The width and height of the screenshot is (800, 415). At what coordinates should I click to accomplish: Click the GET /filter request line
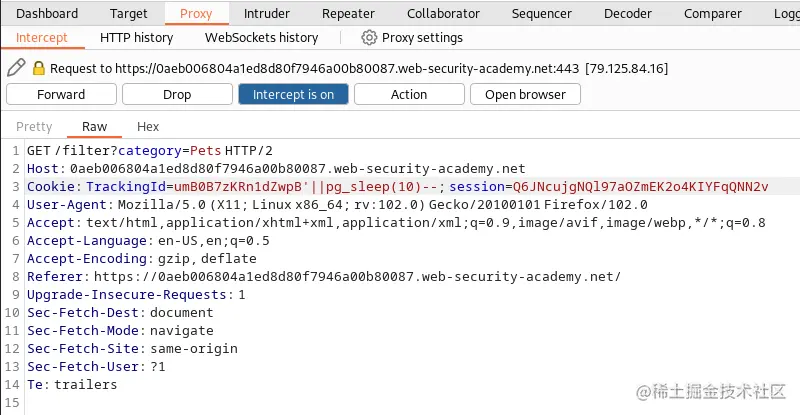(150, 151)
